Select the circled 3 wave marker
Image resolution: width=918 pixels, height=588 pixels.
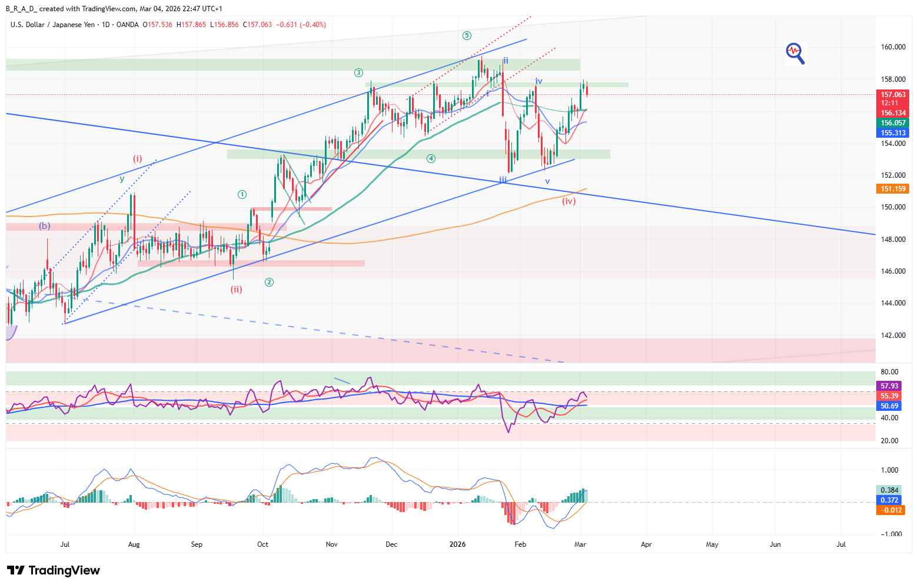point(358,72)
